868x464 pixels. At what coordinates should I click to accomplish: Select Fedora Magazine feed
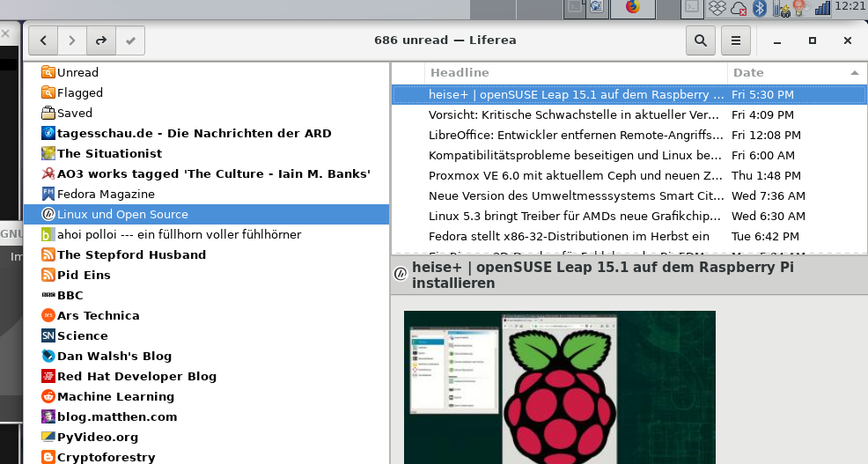coord(206,194)
